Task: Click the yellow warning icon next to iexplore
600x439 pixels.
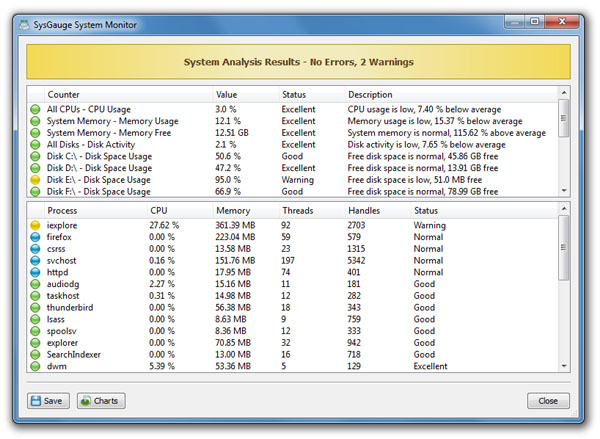Action: click(35, 225)
